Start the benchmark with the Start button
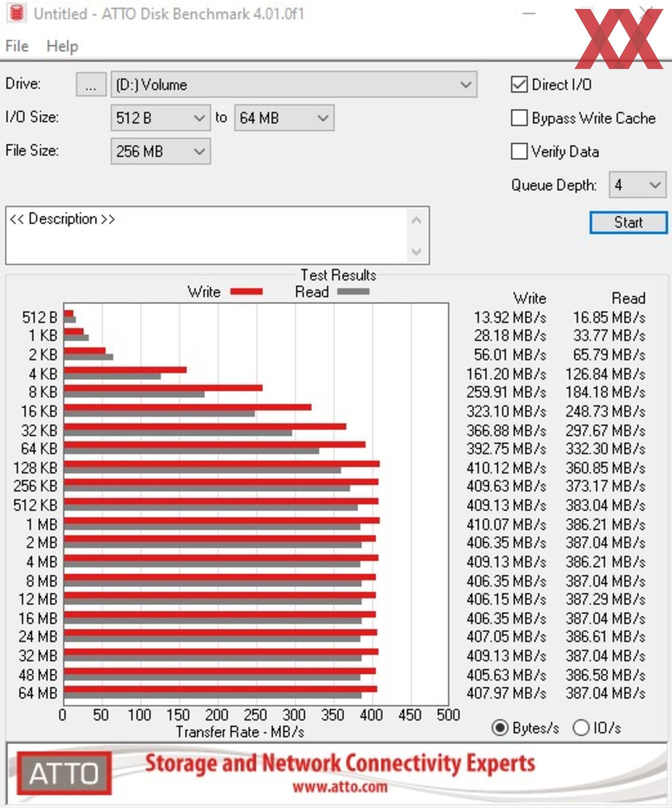 (629, 222)
